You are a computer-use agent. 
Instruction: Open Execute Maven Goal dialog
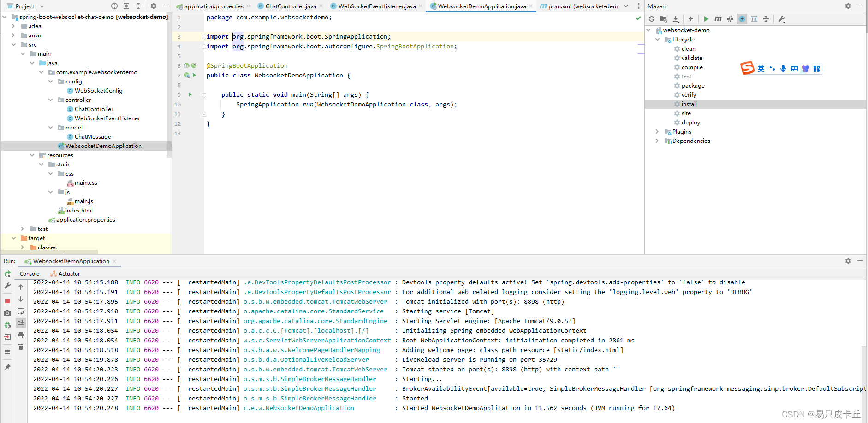pyautogui.click(x=718, y=19)
